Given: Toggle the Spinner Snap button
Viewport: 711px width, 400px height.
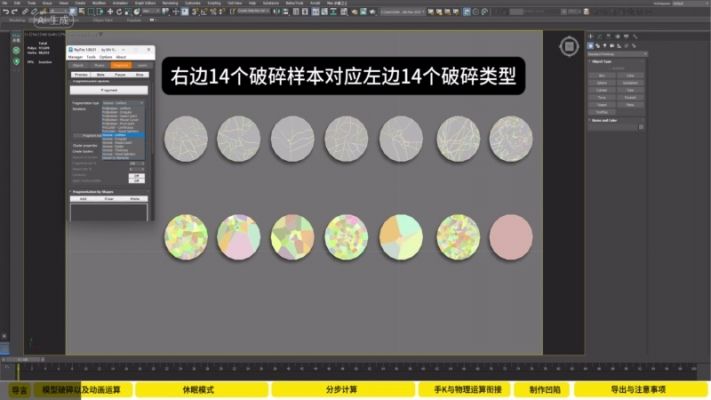Looking at the screenshot, I should pyautogui.click(x=221, y=12).
